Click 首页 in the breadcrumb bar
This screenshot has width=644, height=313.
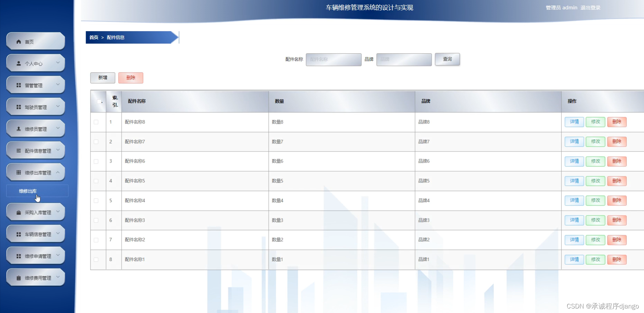(x=93, y=37)
